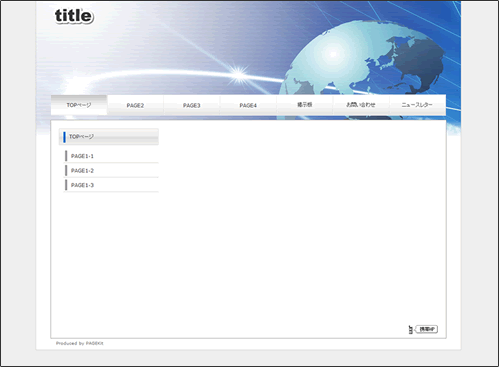Image resolution: width=499 pixels, height=367 pixels.
Task: Click the title logo in the header
Action: 74,16
